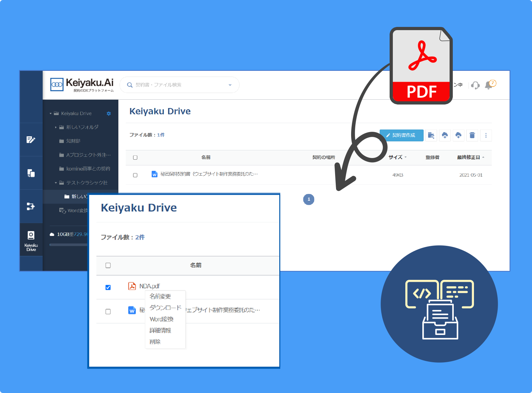
Task: Focus the 契約書・ファイル検索 search field
Action: point(180,85)
